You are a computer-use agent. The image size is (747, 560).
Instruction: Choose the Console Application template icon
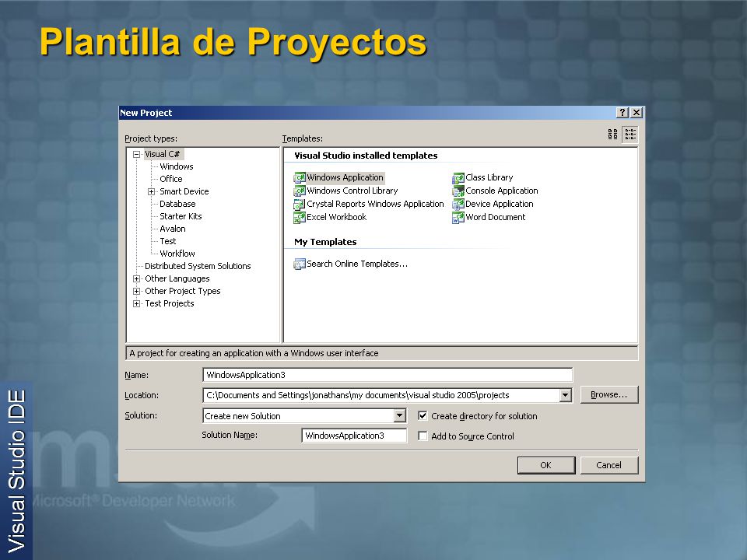point(458,191)
